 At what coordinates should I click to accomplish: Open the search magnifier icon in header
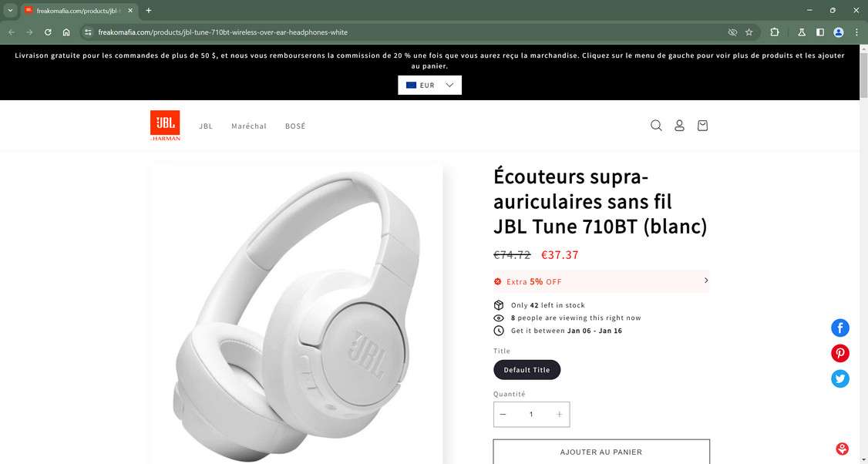tap(656, 126)
